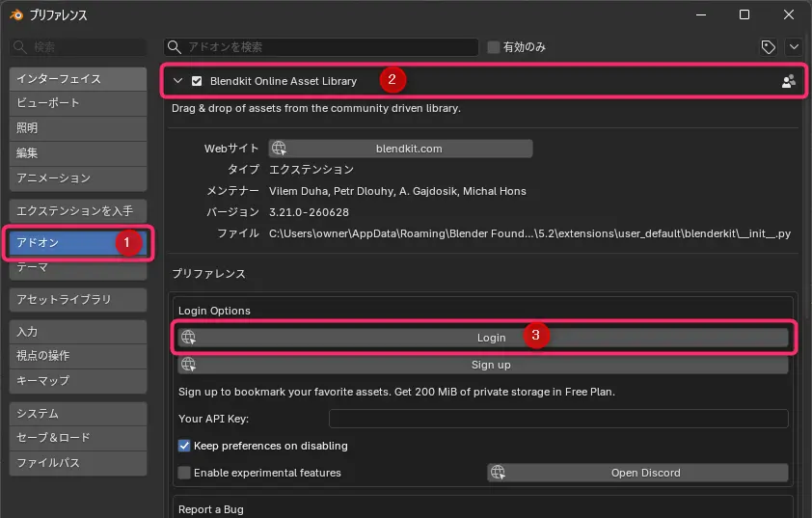Click the version text 3.21.0-260628
Screen dimensions: 812x518
[309, 212]
